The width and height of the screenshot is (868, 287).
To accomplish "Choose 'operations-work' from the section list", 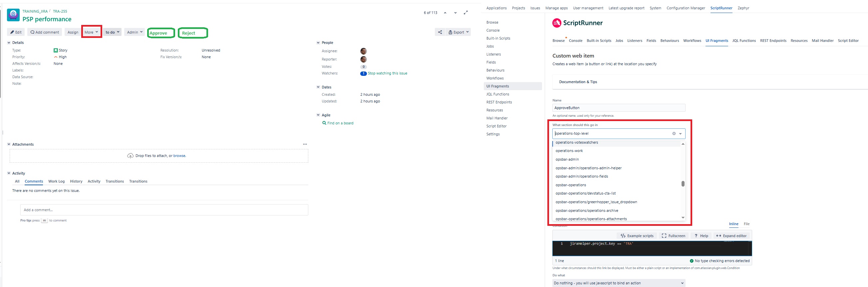I will (x=619, y=151).
